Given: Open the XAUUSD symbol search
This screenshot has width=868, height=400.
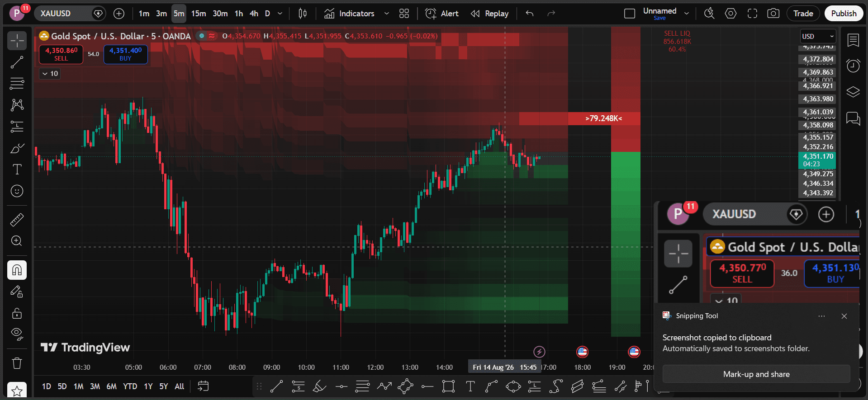Looking at the screenshot, I should click(x=70, y=14).
